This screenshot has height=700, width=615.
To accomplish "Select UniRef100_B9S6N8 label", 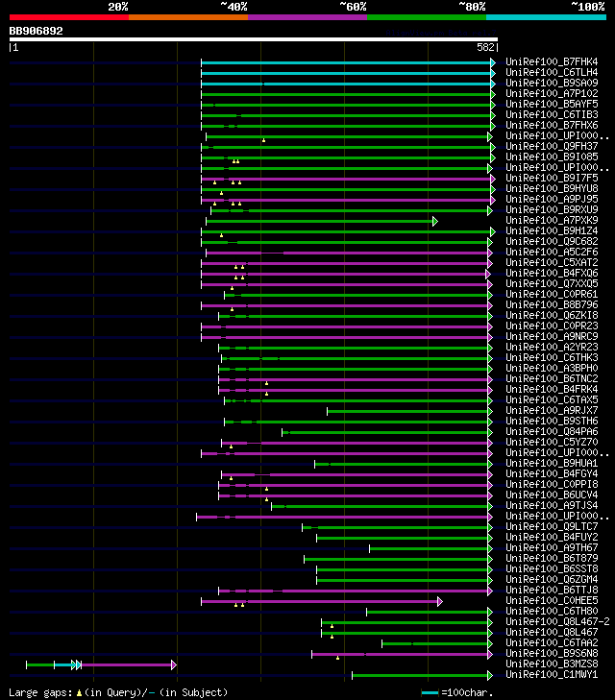I will (552, 654).
